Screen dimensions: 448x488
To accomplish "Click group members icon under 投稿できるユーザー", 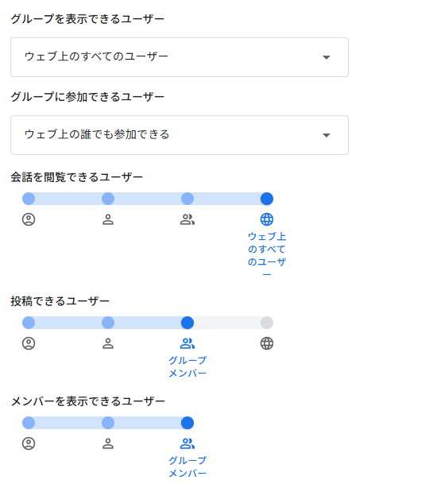I will coord(187,343).
